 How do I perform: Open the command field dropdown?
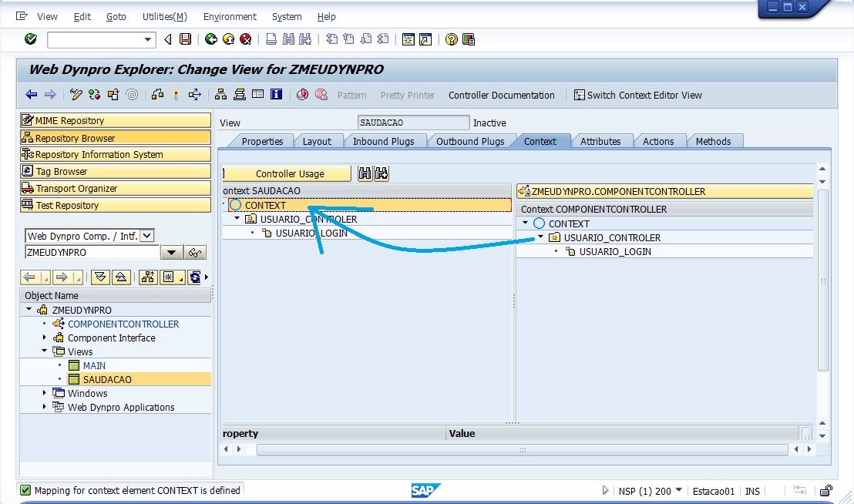pos(149,39)
